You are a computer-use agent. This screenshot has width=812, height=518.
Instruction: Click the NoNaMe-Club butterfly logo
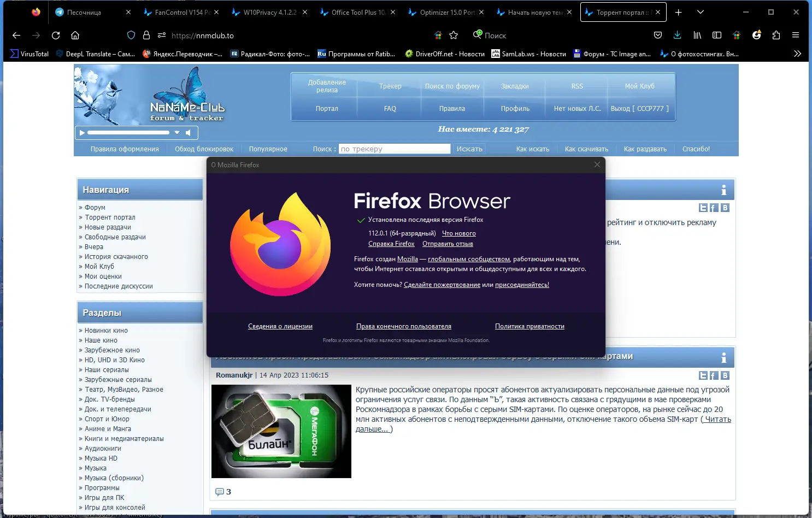pyautogui.click(x=187, y=94)
